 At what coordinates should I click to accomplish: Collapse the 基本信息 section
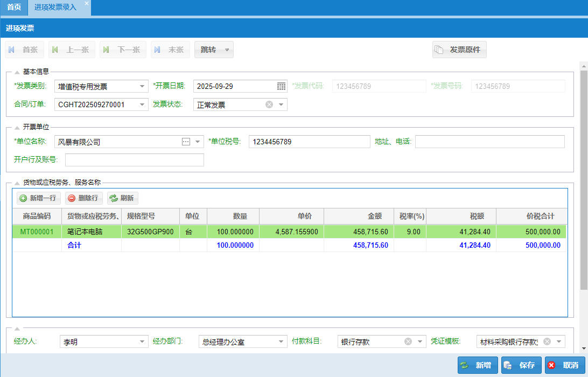17,72
